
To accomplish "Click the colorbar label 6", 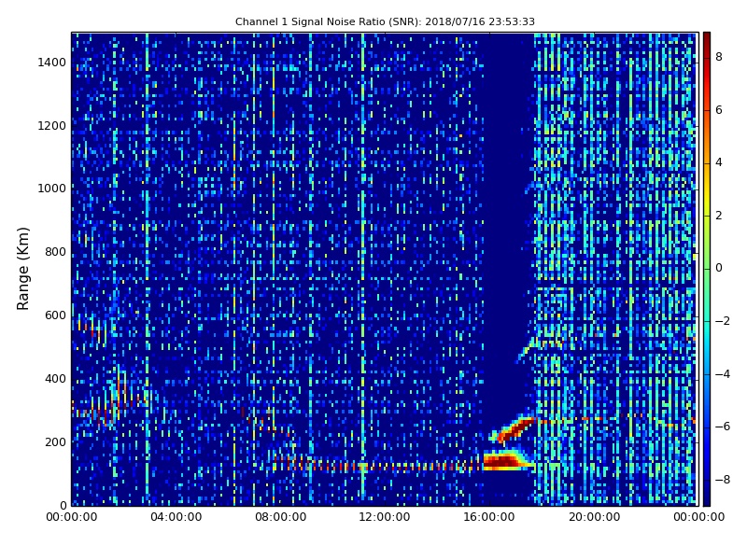I will click(x=719, y=110).
